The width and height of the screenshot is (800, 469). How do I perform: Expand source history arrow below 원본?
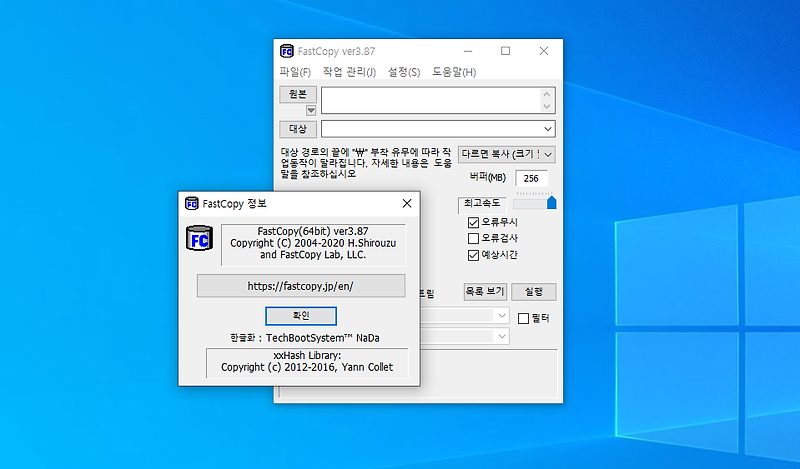pos(311,110)
